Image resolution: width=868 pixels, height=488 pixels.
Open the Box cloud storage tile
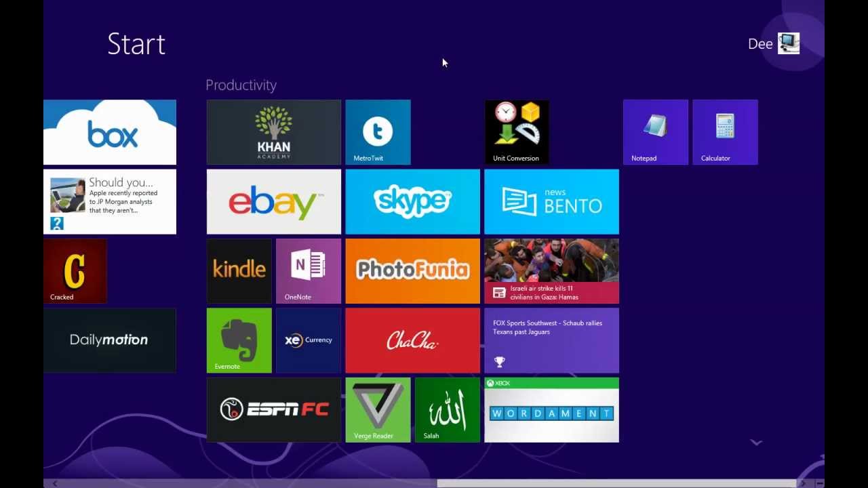pos(110,132)
